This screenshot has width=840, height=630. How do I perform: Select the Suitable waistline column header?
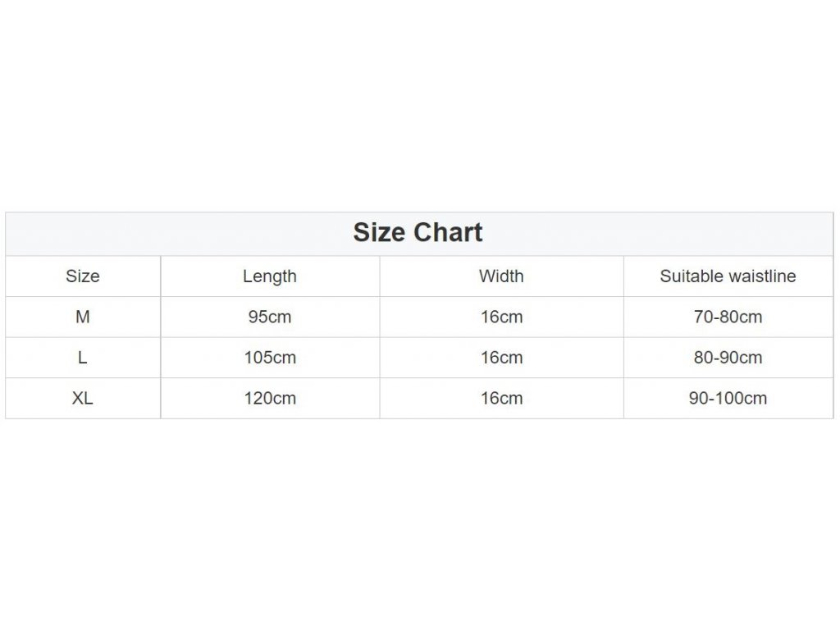pos(728,276)
